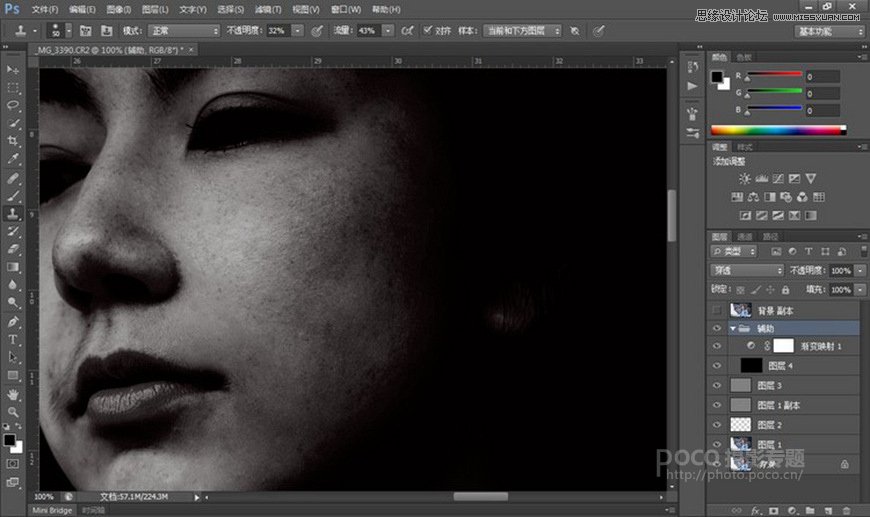Switch to the 样式 panel tab
The height and width of the screenshot is (517, 870).
coord(744,147)
